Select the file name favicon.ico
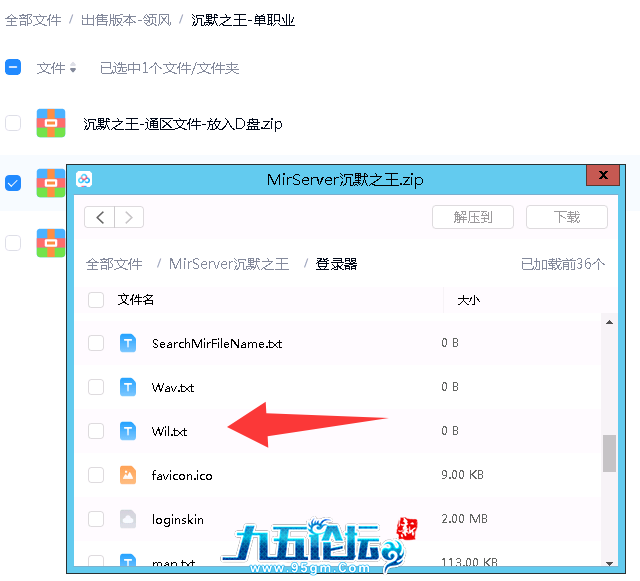This screenshot has width=640, height=581. (182, 476)
